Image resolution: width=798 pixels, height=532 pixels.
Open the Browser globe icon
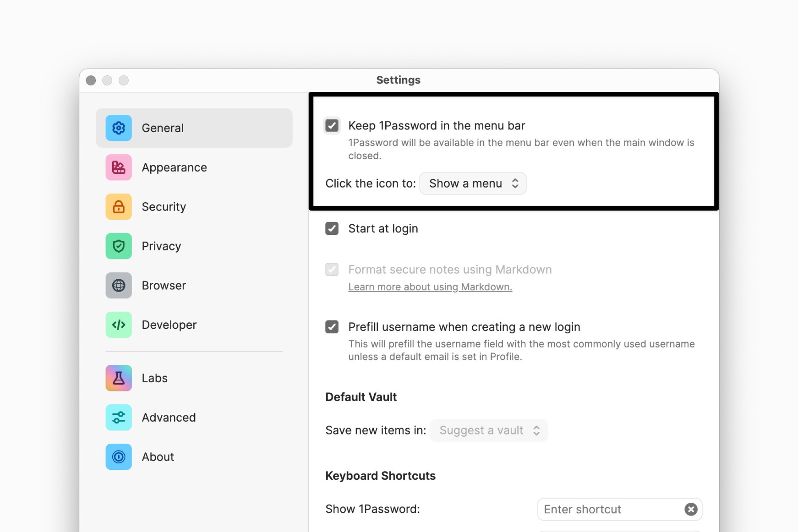tap(118, 286)
